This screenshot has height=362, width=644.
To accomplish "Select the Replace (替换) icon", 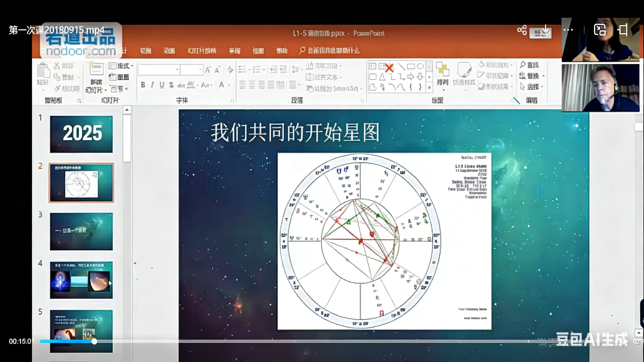I will click(x=529, y=76).
